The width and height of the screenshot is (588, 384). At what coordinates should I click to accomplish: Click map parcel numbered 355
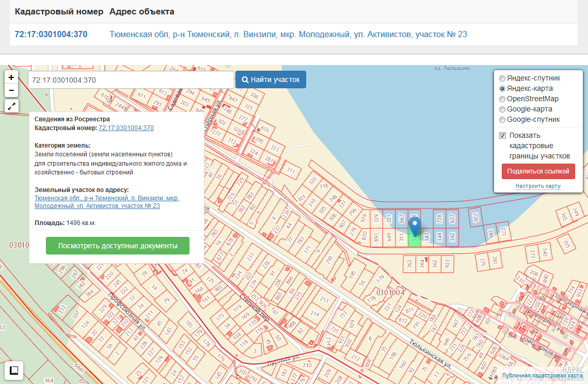[x=566, y=244]
